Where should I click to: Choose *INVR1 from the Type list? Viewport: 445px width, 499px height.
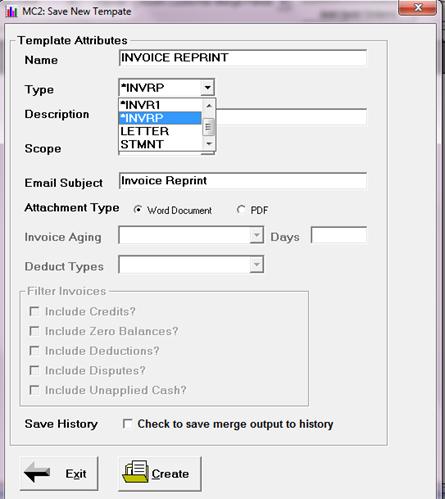(160, 105)
